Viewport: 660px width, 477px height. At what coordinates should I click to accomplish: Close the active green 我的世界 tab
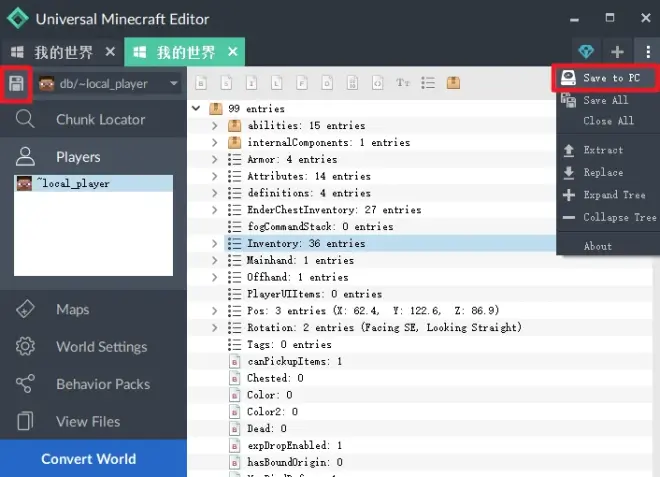click(x=233, y=52)
